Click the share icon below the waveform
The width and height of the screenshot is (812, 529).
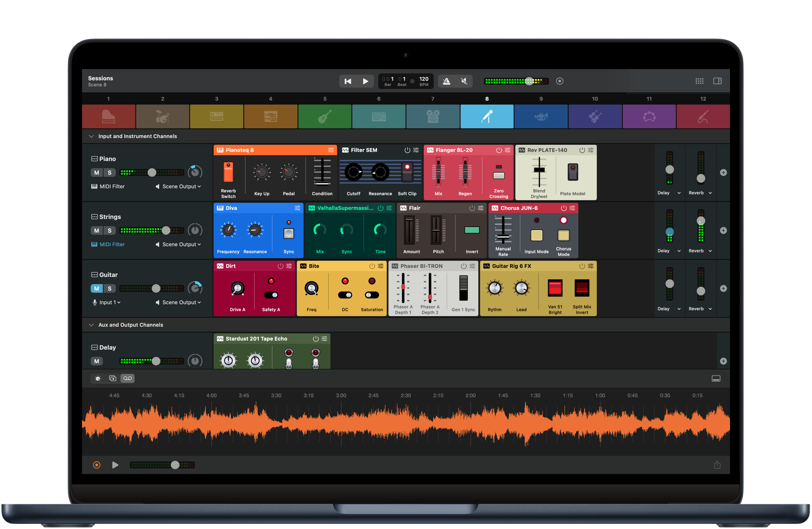(x=717, y=465)
